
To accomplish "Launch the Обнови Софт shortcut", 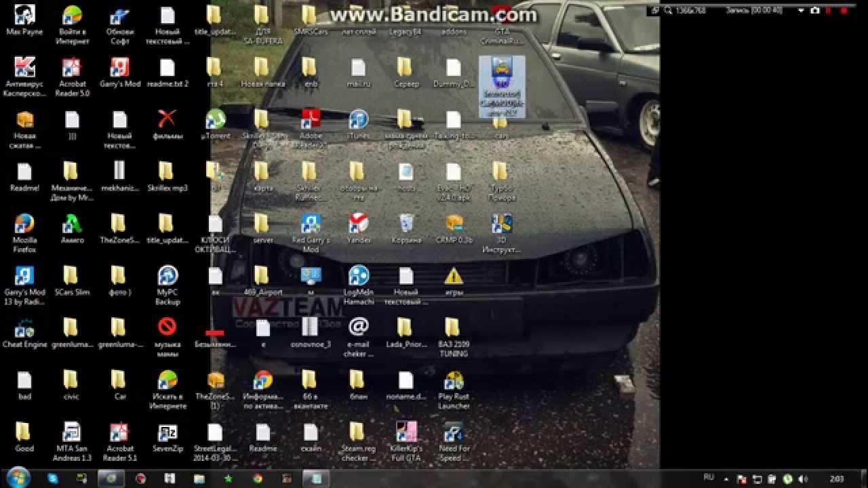I will pyautogui.click(x=119, y=25).
